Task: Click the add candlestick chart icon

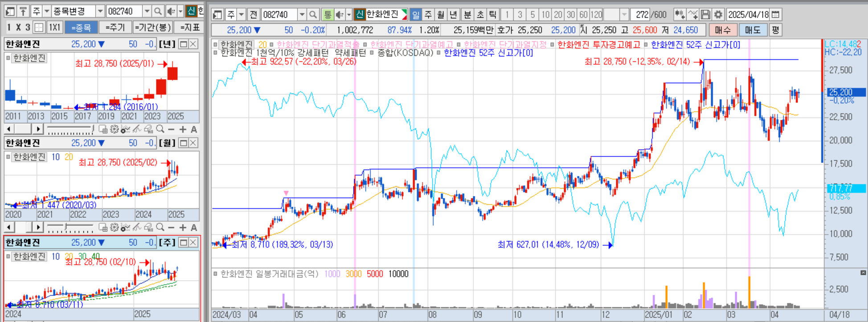Action: (679, 15)
